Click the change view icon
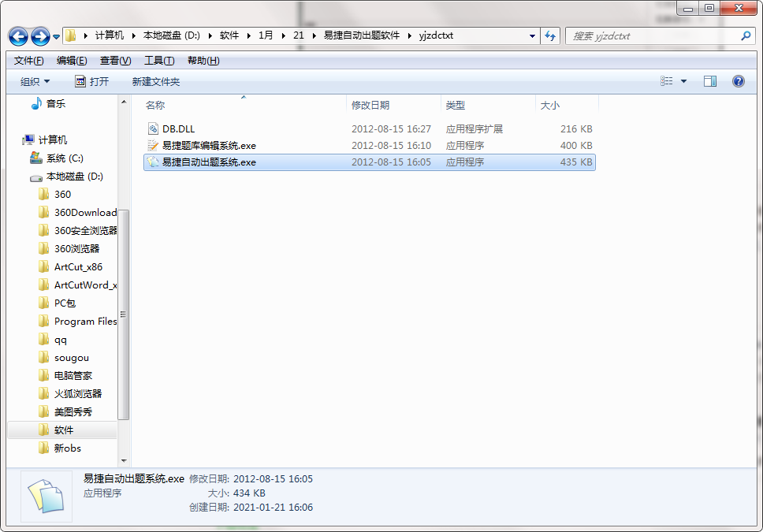763x532 pixels. point(667,81)
